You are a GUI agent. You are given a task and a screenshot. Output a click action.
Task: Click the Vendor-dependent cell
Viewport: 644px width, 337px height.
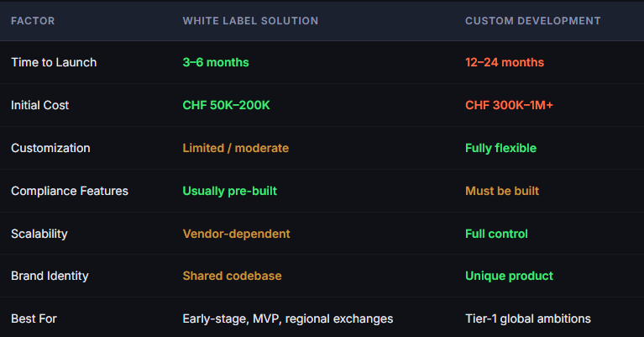pos(236,234)
